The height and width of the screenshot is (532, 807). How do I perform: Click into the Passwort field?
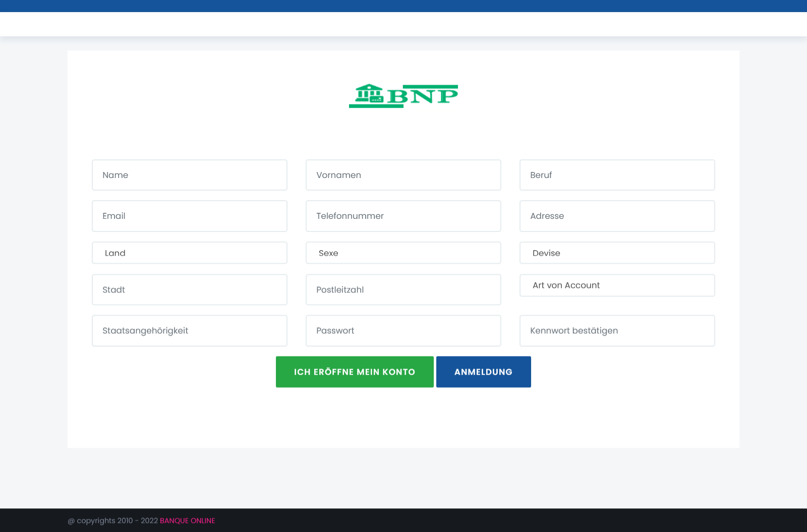point(403,331)
